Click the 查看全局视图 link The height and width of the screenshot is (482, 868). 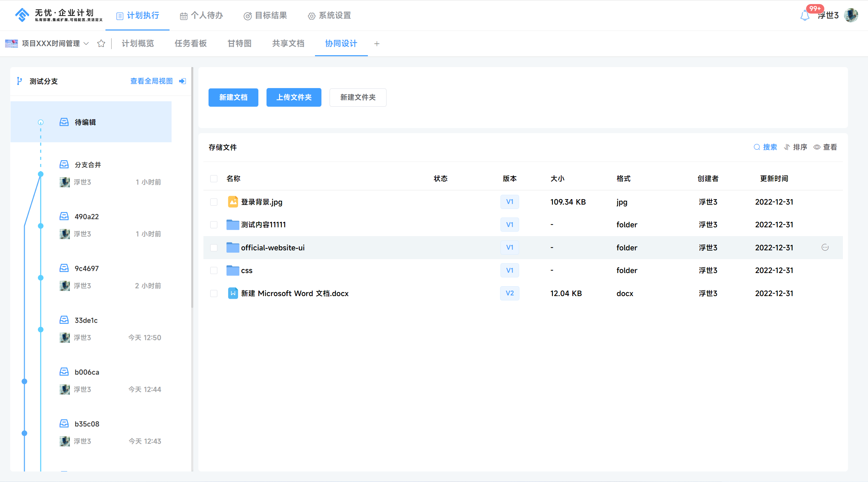tap(151, 81)
